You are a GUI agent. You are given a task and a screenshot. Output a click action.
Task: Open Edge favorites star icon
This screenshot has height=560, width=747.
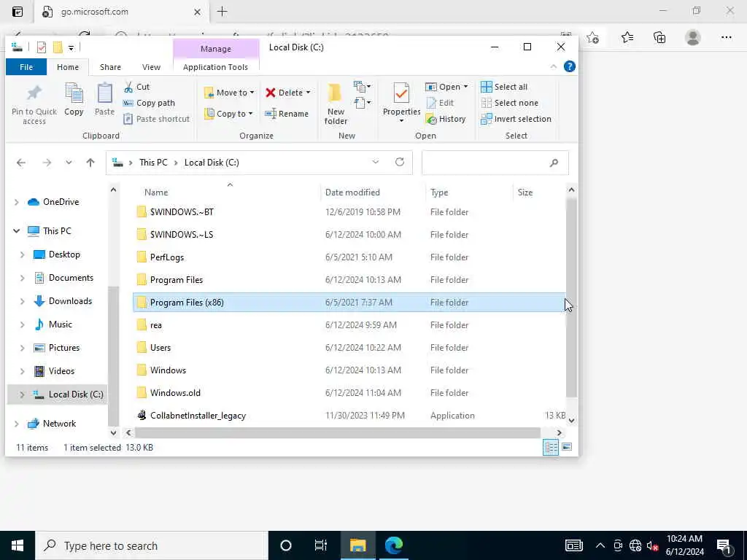(627, 37)
